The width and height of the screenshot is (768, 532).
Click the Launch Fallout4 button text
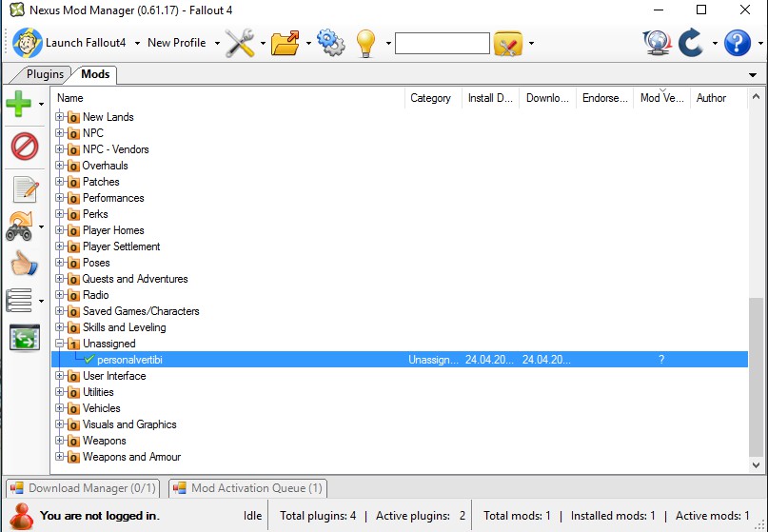tap(86, 43)
